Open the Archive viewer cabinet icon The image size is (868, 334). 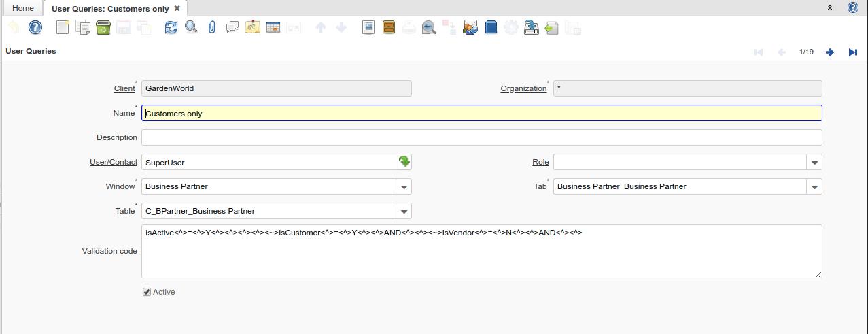(389, 27)
